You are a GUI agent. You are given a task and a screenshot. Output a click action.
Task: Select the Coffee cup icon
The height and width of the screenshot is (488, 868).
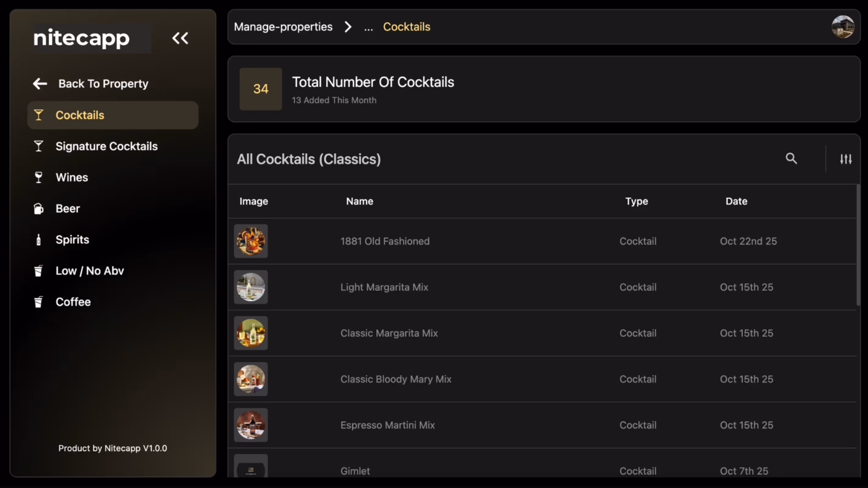tap(38, 302)
